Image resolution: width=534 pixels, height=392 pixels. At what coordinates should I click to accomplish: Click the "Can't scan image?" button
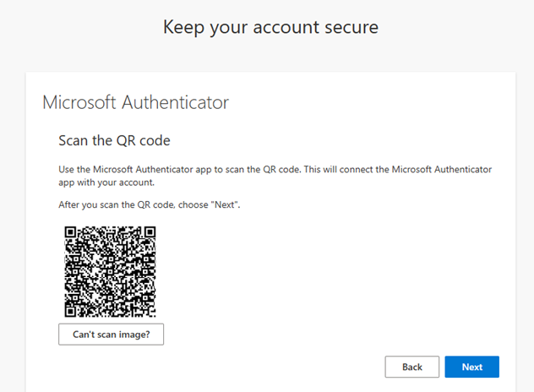111,335
